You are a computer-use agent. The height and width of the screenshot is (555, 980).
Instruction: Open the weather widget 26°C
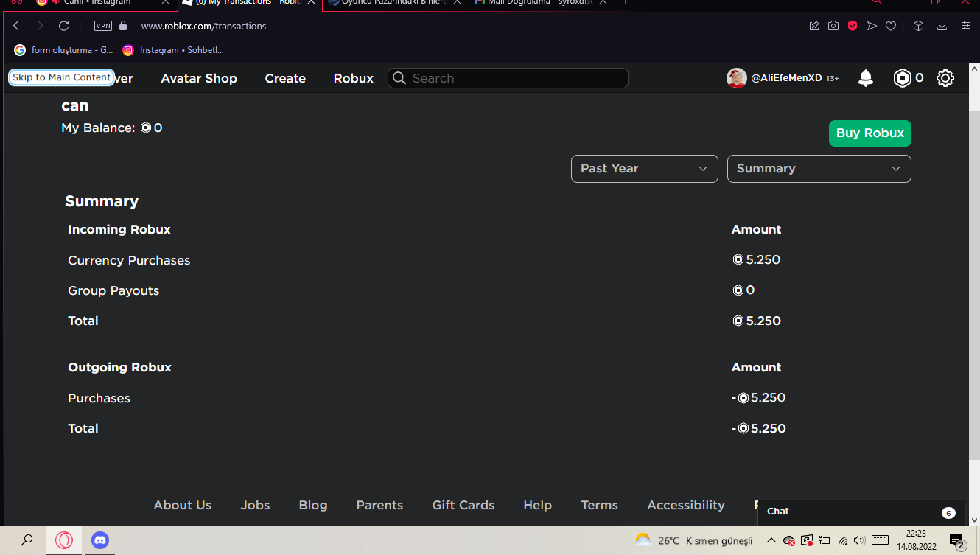[694, 540]
